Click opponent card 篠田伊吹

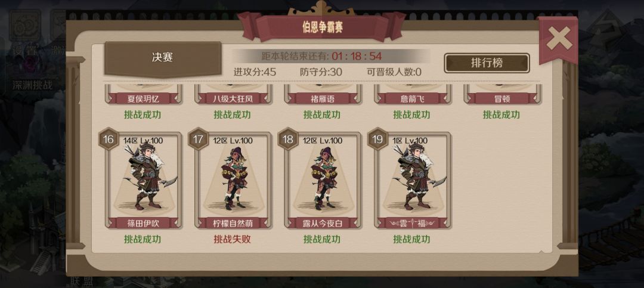click(x=143, y=180)
